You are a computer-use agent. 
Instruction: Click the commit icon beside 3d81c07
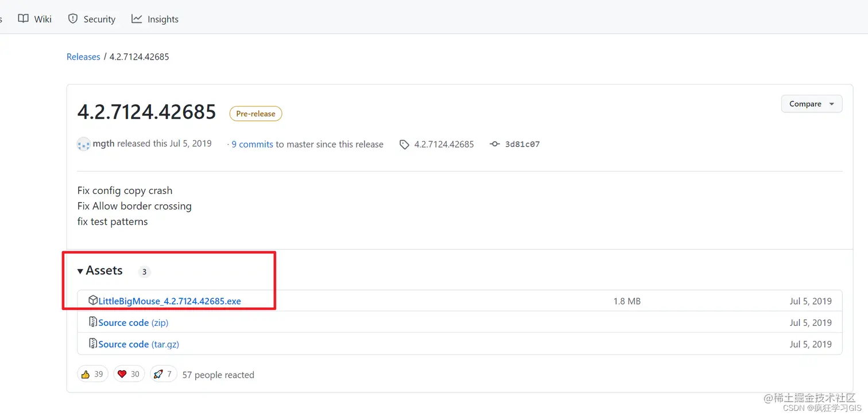(495, 145)
